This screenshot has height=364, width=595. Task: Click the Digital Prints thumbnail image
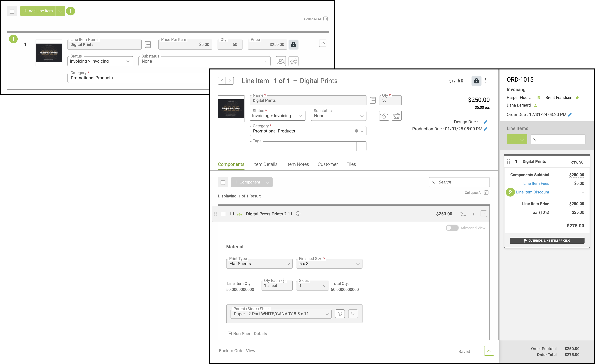231,109
